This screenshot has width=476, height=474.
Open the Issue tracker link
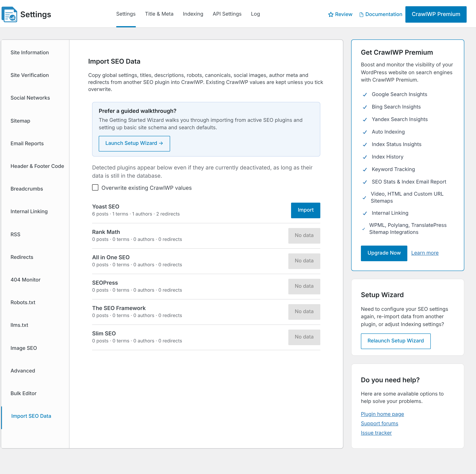[x=376, y=433]
